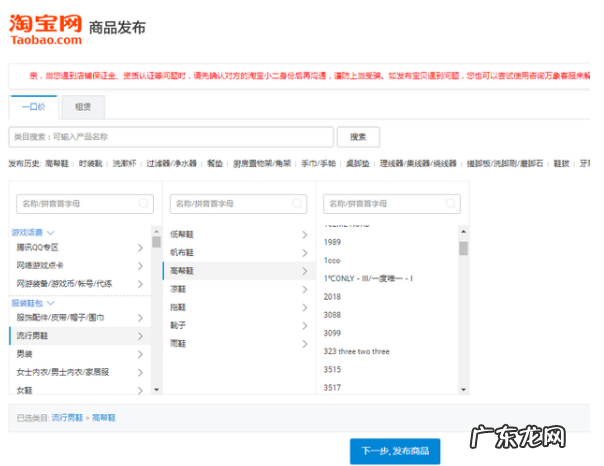604x466 pixels.
Task: Focus the third column name/pinyin filter field
Action: point(392,204)
